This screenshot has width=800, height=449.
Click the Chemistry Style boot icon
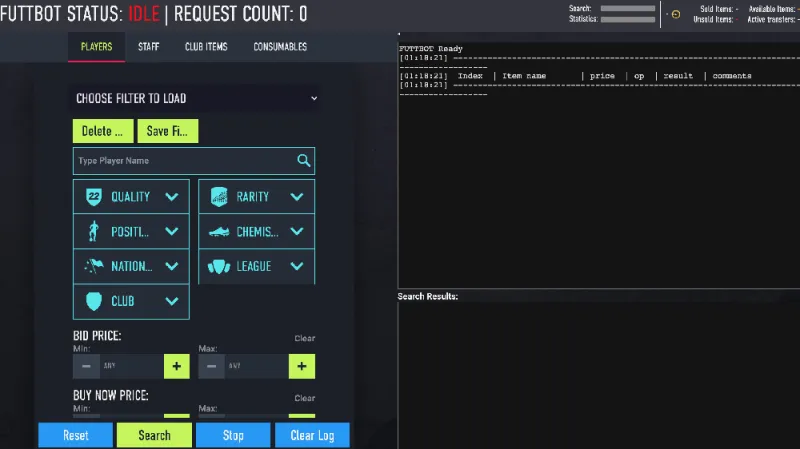click(219, 232)
